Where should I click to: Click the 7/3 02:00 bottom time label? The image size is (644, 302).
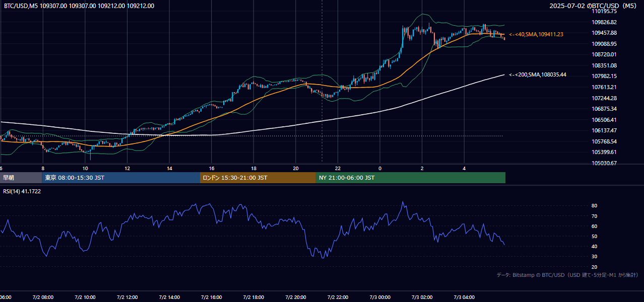(422, 297)
